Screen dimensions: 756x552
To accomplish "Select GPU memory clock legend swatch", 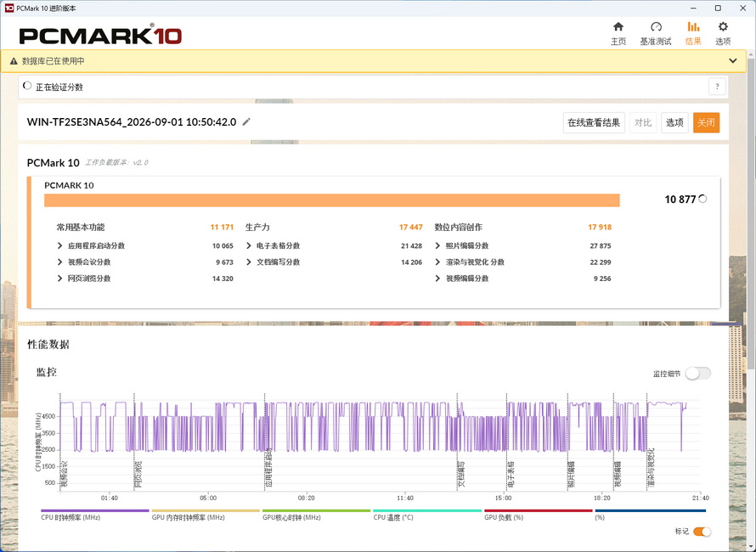I will pos(206,510).
